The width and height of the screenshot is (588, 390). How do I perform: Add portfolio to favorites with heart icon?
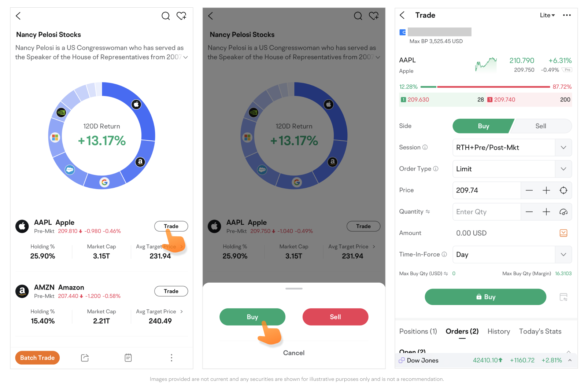coord(181,16)
